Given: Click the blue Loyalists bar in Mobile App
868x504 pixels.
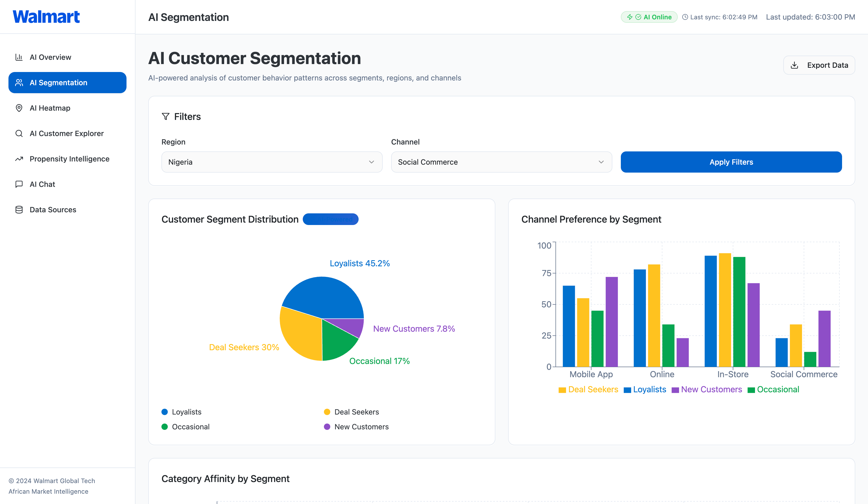Looking at the screenshot, I should point(569,326).
